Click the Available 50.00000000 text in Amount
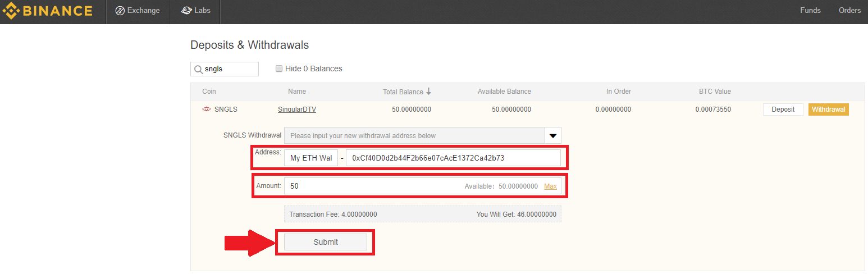The width and height of the screenshot is (868, 274). coord(501,186)
